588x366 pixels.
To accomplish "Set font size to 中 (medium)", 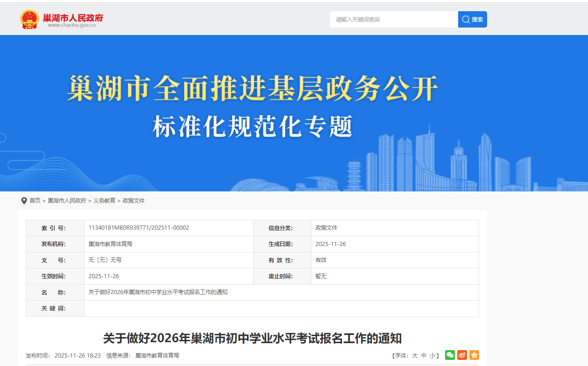I will click(424, 356).
